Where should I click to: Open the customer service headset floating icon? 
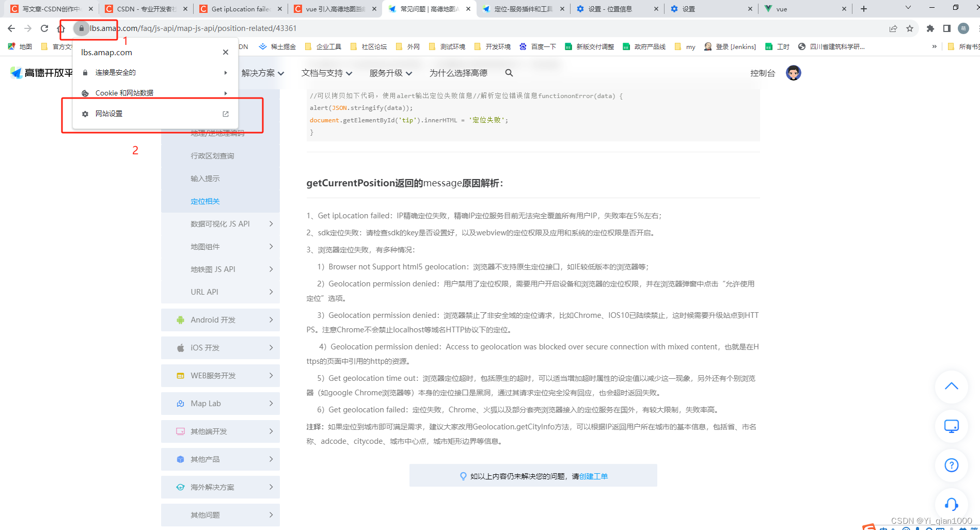tap(951, 504)
